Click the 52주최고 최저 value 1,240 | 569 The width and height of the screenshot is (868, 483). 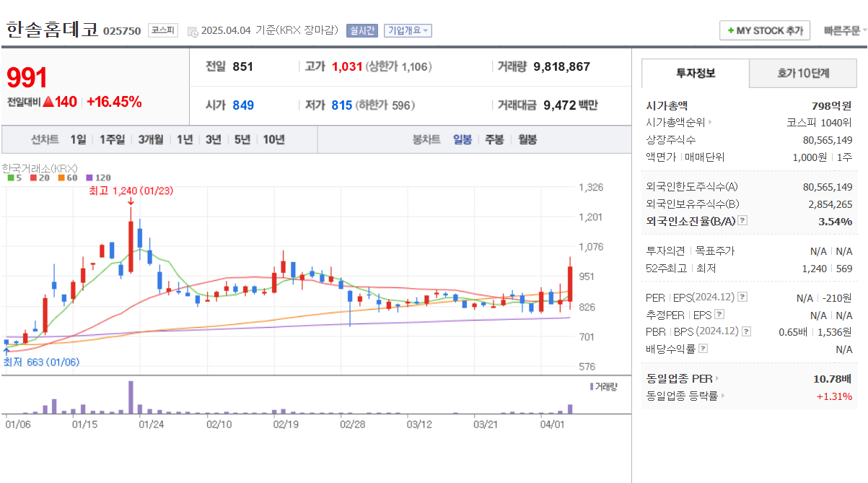pyautogui.click(x=828, y=268)
